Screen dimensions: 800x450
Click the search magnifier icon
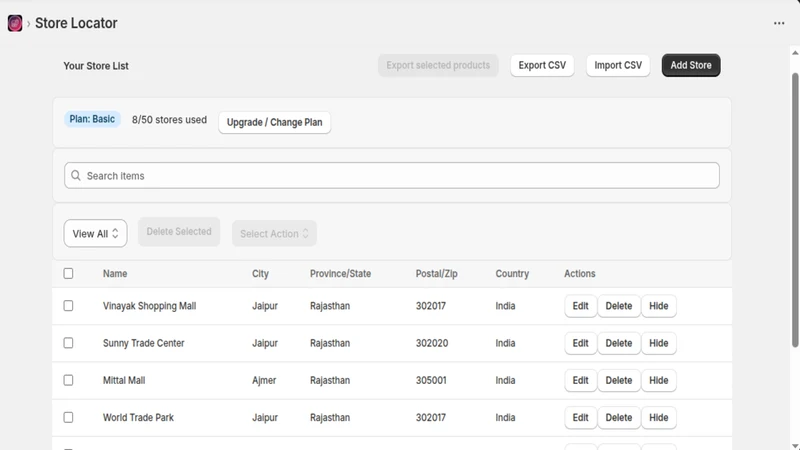(x=76, y=176)
